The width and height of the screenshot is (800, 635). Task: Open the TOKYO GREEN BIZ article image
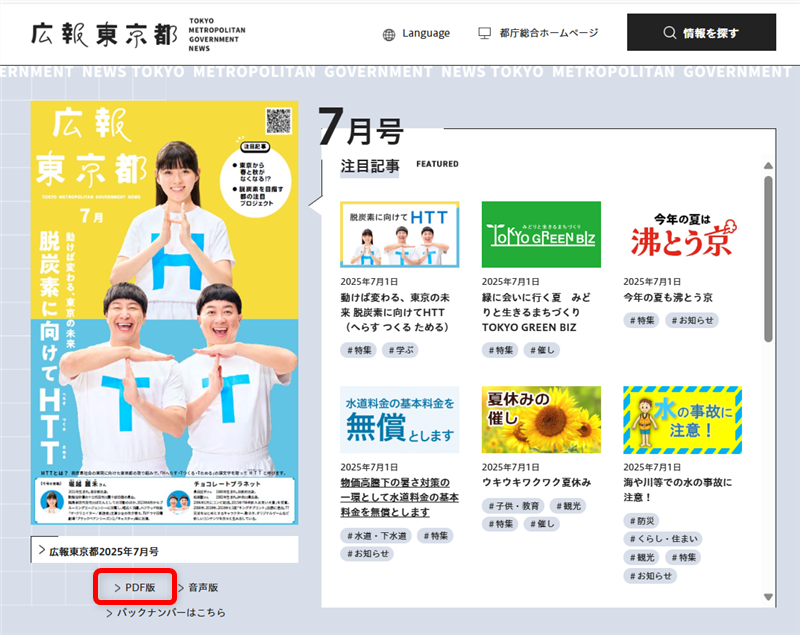[x=541, y=234]
